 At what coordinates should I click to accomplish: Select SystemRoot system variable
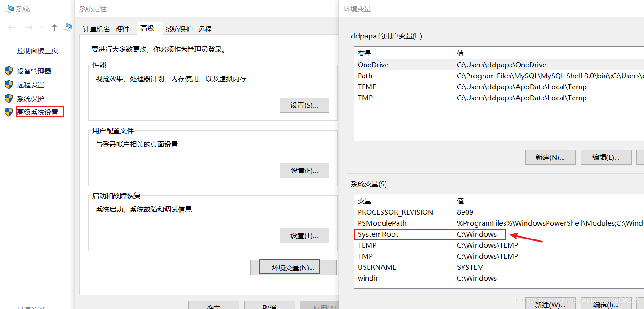(x=499, y=234)
